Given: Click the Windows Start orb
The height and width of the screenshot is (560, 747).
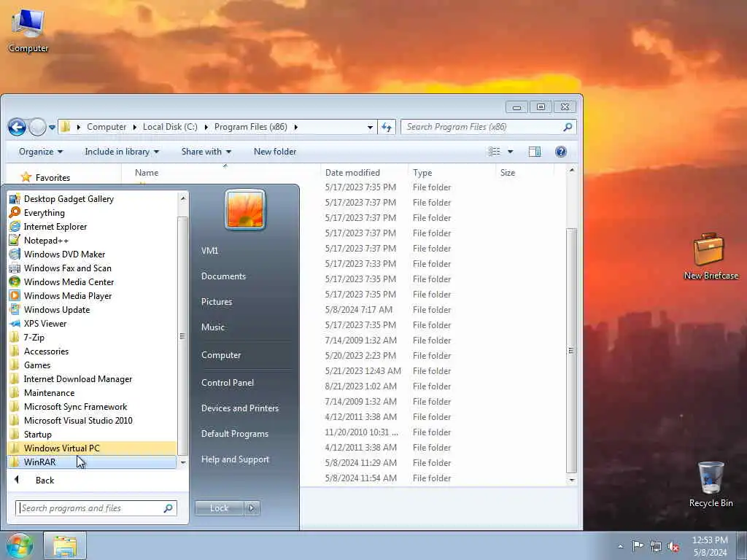Looking at the screenshot, I should tap(20, 545).
